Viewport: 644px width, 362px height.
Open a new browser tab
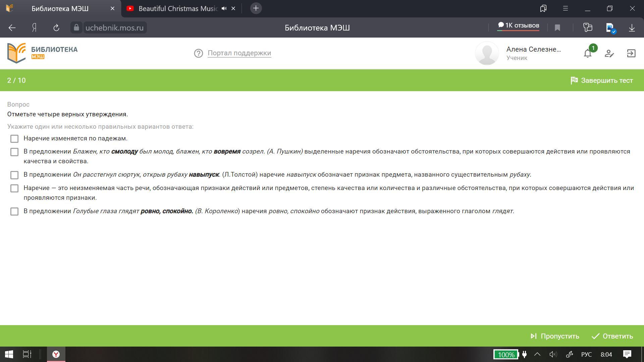[x=256, y=8]
